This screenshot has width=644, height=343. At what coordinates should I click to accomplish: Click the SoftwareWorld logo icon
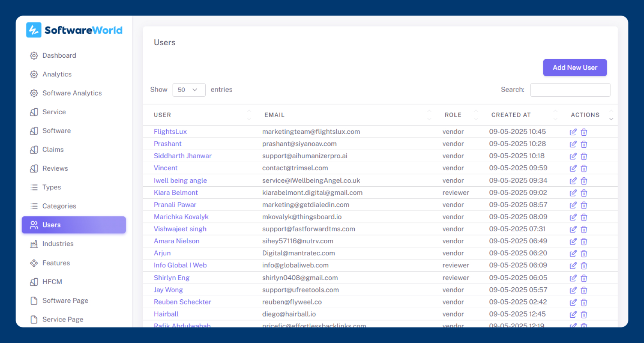(34, 30)
